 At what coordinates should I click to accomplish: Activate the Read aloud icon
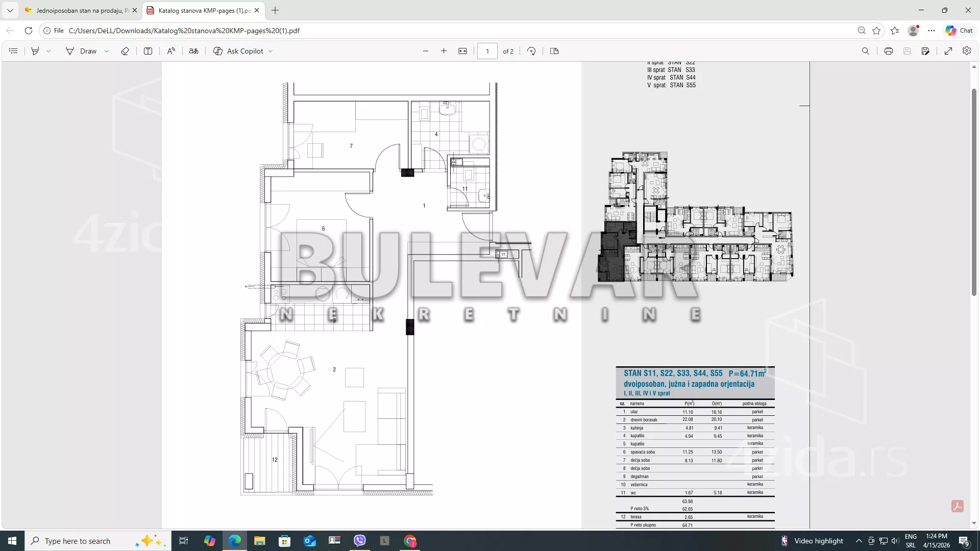(171, 51)
